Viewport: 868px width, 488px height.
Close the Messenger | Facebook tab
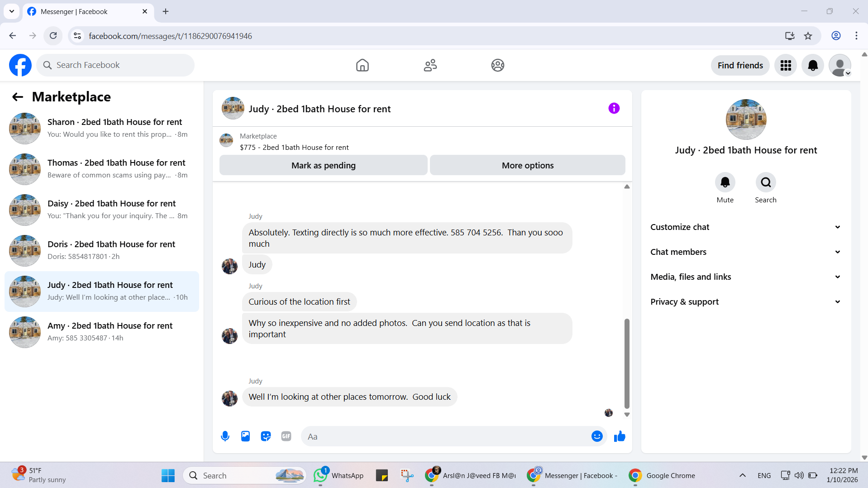pos(145,11)
